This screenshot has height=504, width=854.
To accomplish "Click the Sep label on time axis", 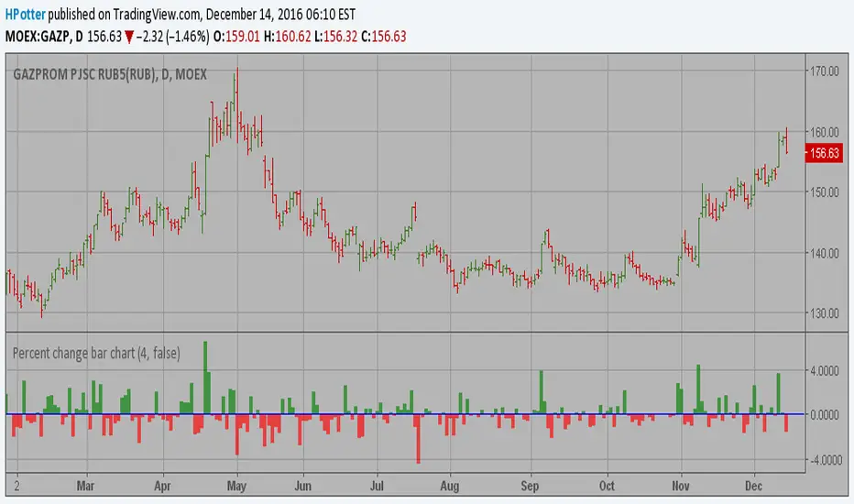I will [x=530, y=486].
